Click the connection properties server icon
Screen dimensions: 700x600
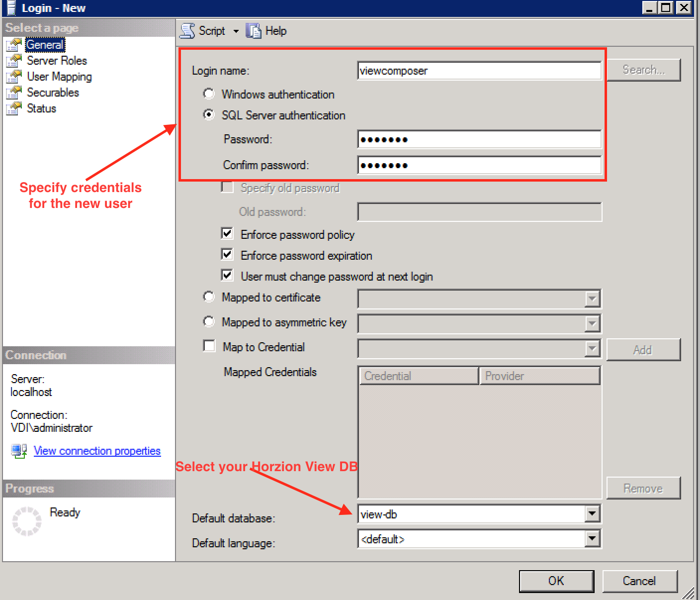(x=19, y=450)
